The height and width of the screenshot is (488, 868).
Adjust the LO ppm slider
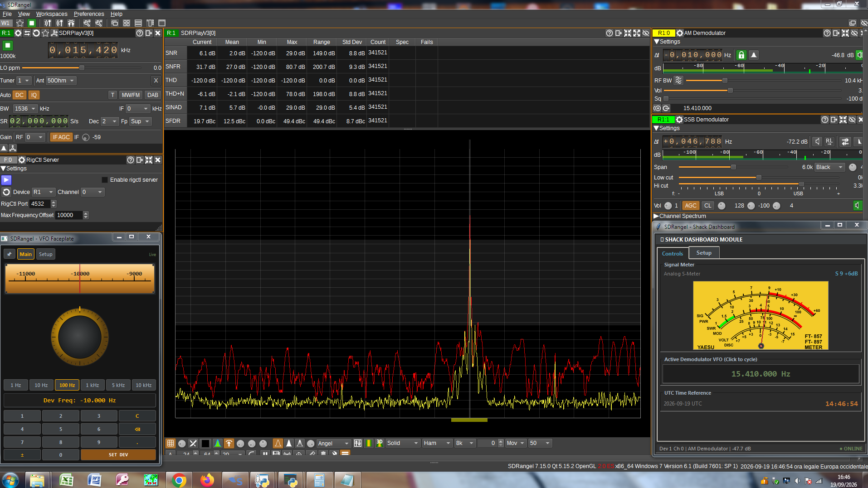pyautogui.click(x=82, y=68)
